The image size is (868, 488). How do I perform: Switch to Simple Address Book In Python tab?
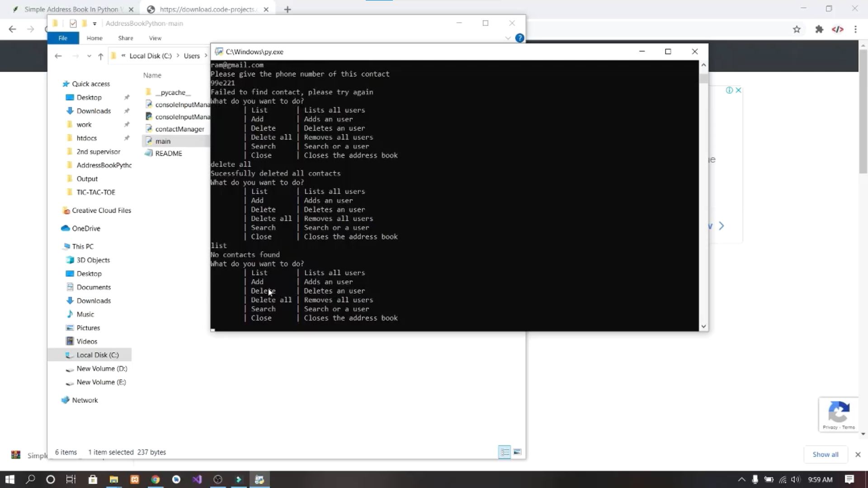[71, 9]
